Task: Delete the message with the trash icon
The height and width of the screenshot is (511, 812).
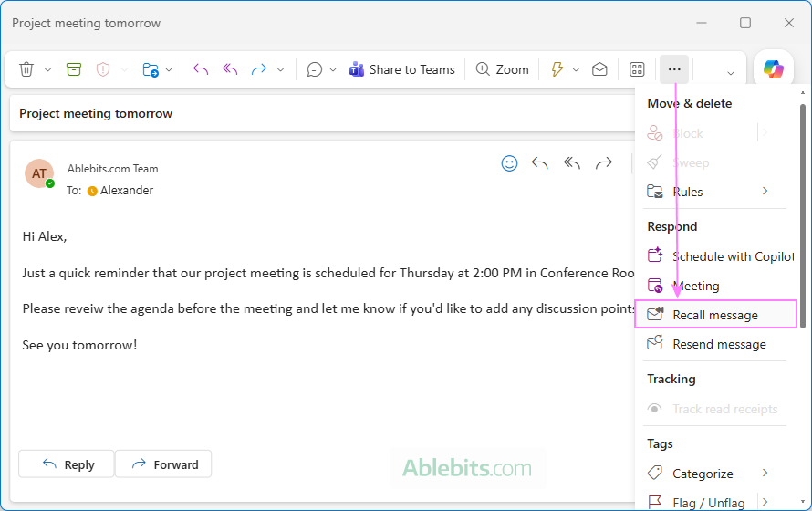Action: click(26, 69)
